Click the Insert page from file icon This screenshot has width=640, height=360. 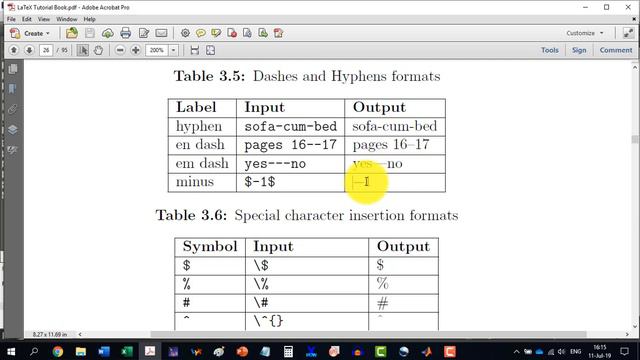(x=247, y=33)
